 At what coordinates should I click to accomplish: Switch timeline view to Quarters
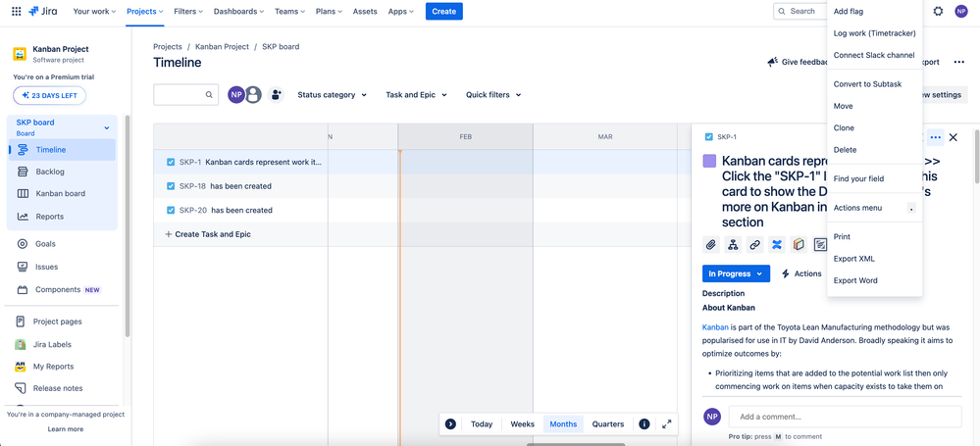(608, 424)
